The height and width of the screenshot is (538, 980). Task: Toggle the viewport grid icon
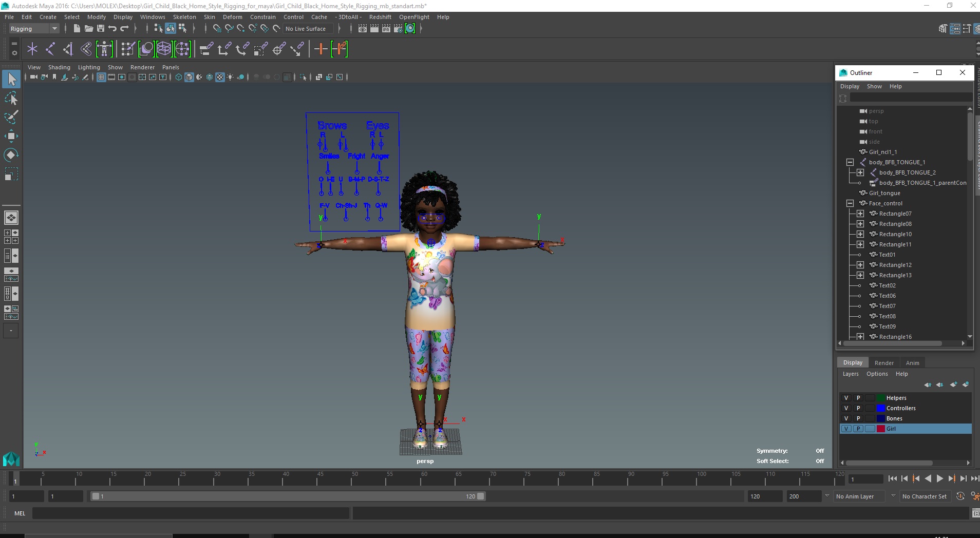(101, 77)
